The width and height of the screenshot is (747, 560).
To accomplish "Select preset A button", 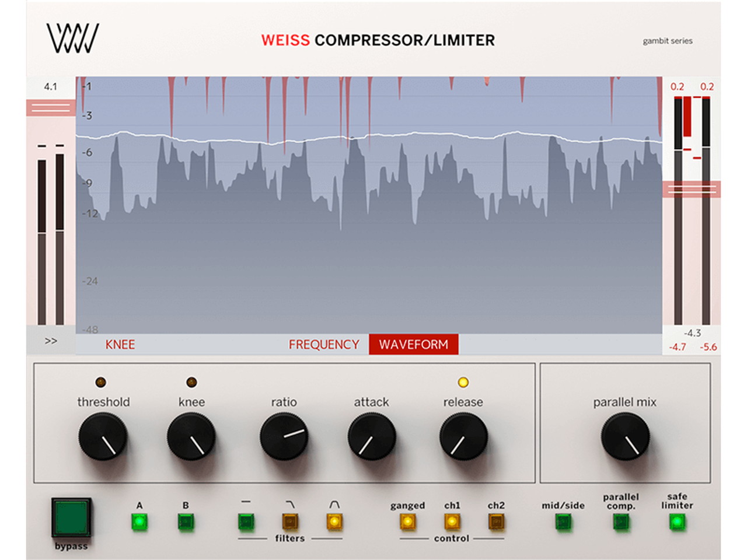I will [x=139, y=521].
